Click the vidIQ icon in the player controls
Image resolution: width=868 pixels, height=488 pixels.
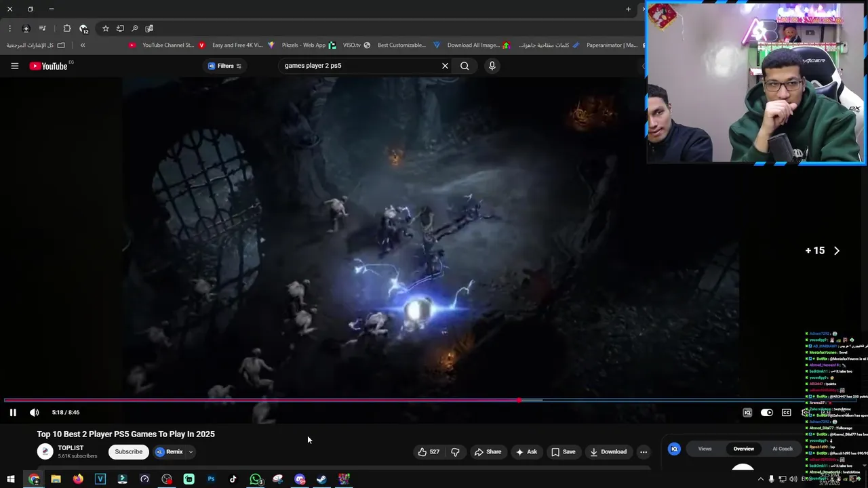point(747,412)
